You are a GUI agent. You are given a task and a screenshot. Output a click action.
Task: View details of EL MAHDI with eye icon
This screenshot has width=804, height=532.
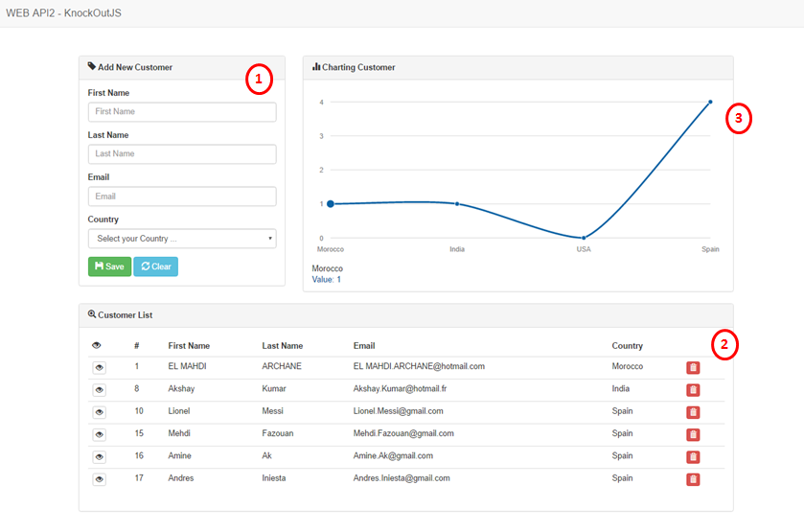[x=99, y=367]
